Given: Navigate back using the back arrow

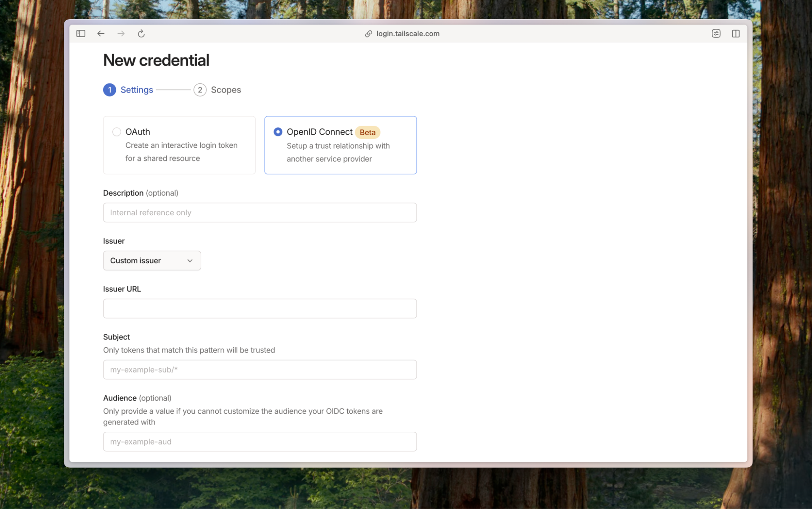Looking at the screenshot, I should 101,33.
